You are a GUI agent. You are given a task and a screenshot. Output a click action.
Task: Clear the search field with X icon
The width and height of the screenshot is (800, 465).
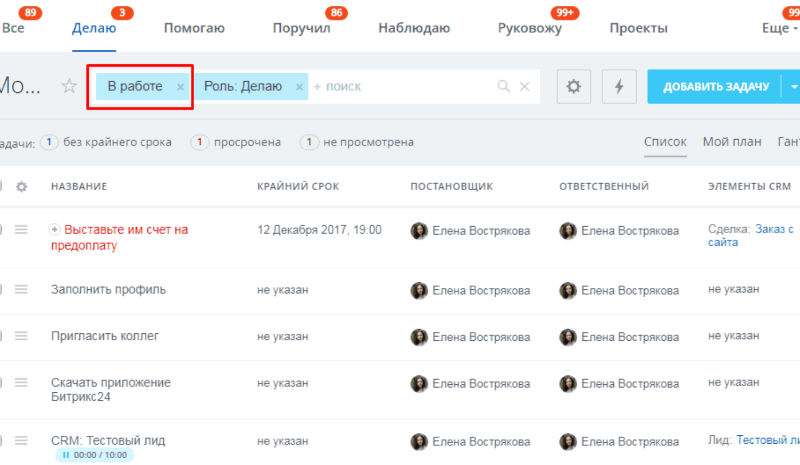click(524, 87)
